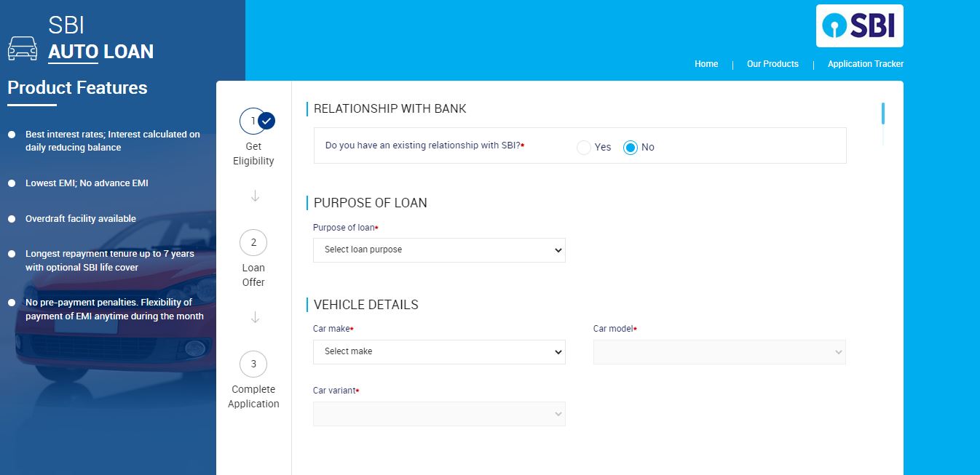980x475 pixels.
Task: Click the existing relationship with SBI question
Action: pos(424,145)
